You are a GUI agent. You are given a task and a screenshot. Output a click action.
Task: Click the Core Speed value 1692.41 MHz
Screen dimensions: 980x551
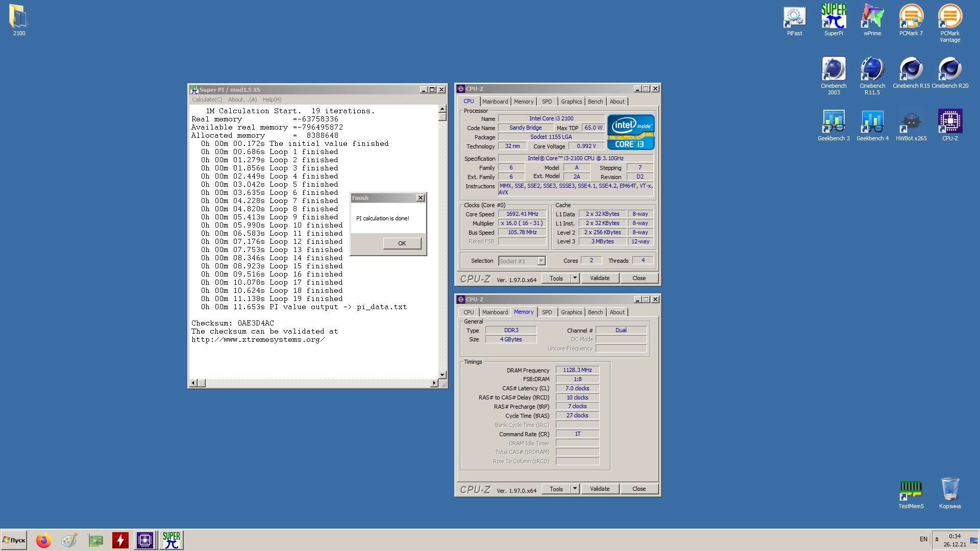[x=522, y=214]
